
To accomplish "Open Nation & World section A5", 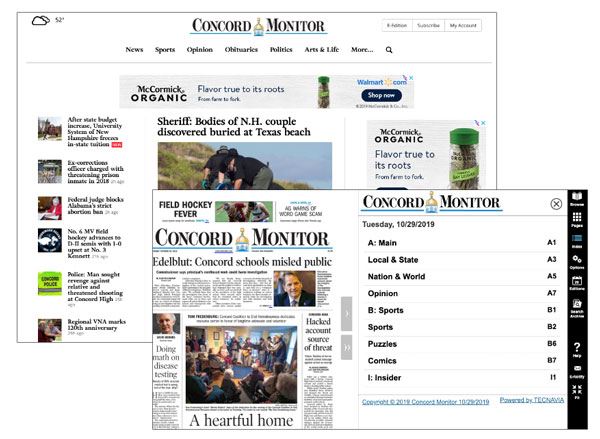I will (462, 276).
